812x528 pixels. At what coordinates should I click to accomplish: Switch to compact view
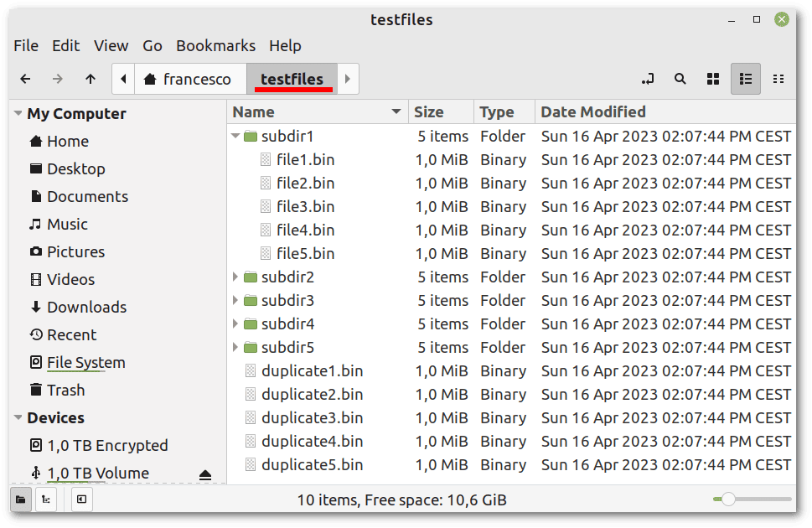[x=778, y=79]
